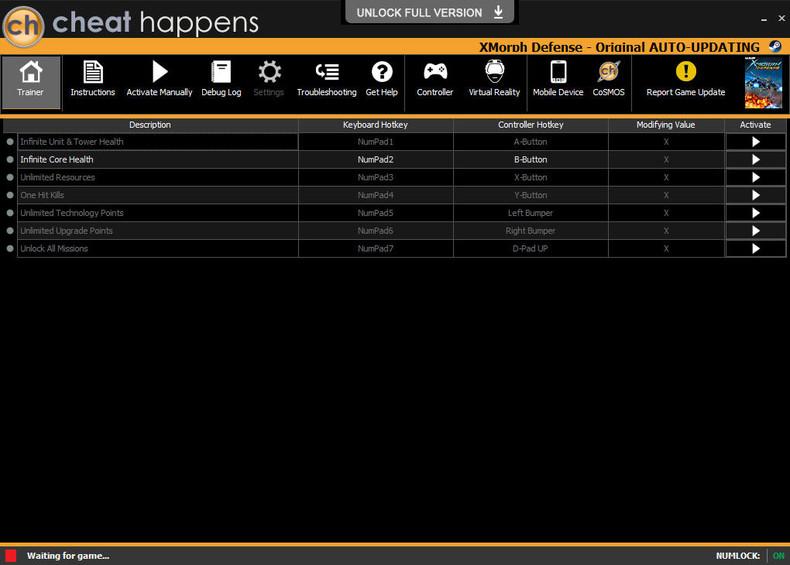Click the D-Pad UP controller hotkey cell
This screenshot has width=790, height=565.
(x=531, y=248)
